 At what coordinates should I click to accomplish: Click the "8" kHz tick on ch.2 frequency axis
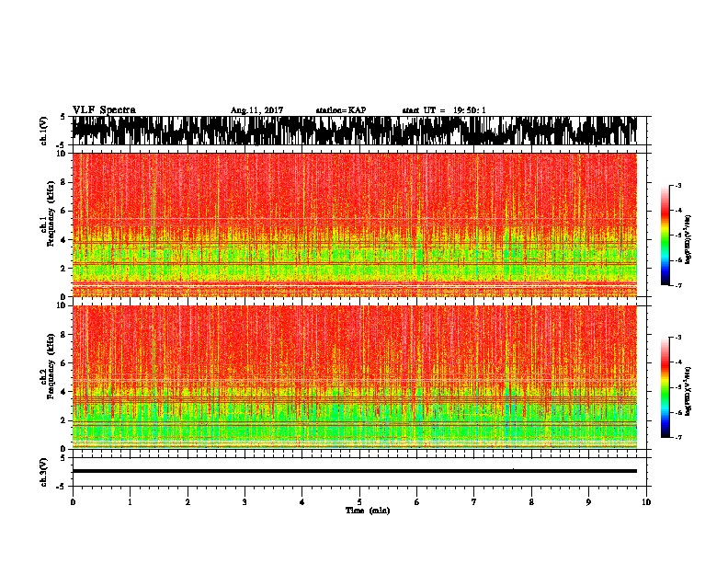pyautogui.click(x=65, y=335)
